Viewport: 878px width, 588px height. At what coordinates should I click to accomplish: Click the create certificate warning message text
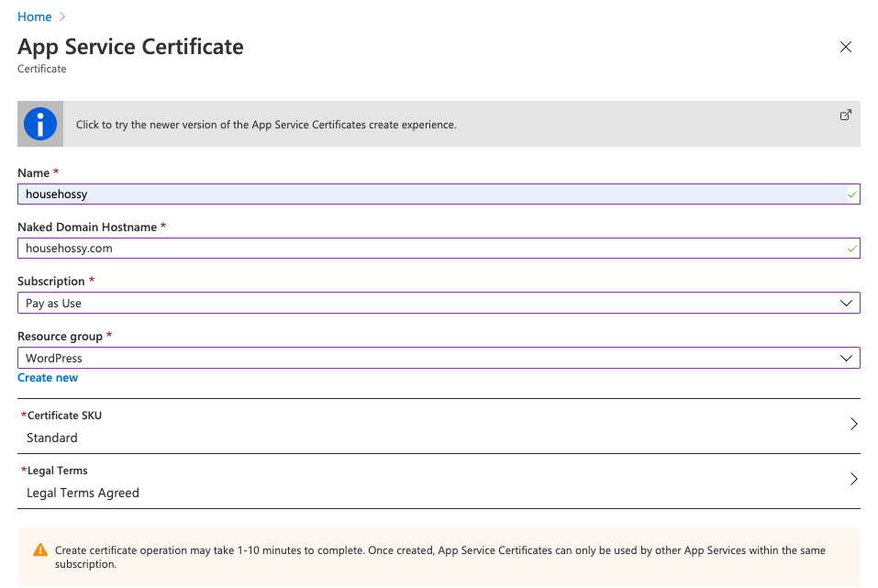(x=440, y=557)
